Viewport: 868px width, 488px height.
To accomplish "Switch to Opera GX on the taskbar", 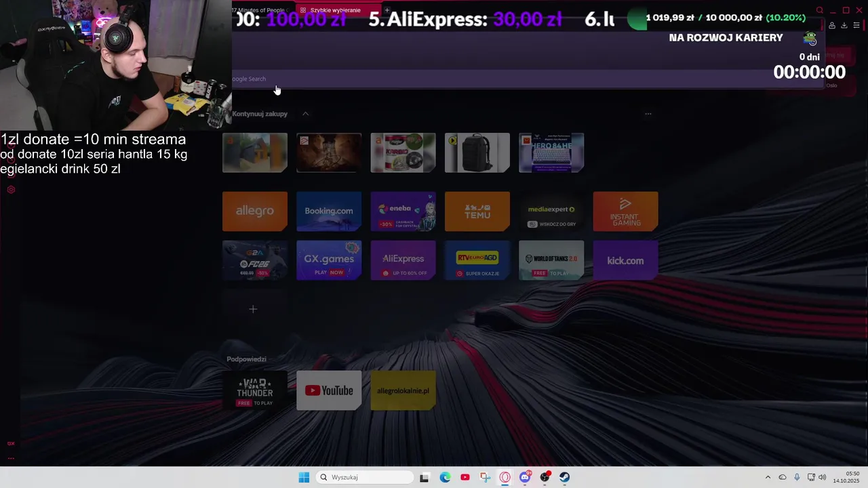I will (505, 477).
